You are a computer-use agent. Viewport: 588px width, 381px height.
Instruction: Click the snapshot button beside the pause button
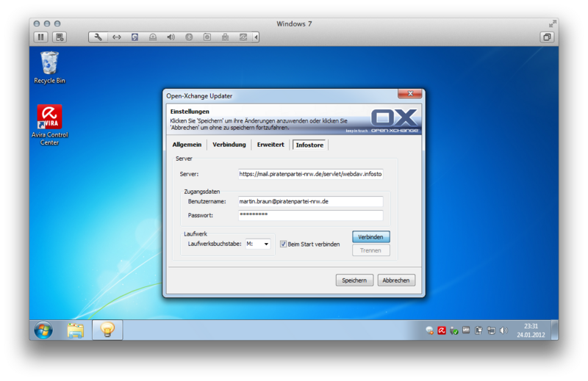[x=60, y=37]
